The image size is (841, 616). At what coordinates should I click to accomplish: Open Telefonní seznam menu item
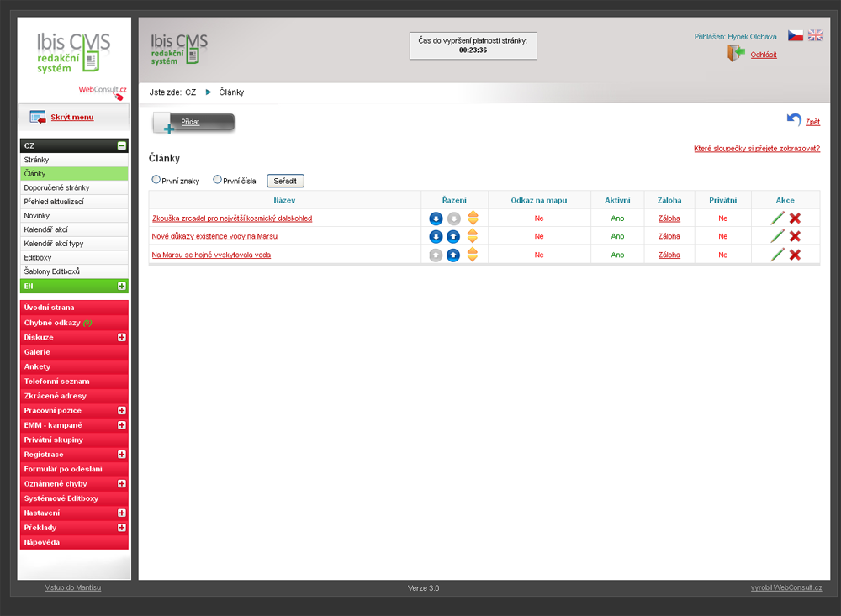coord(74,382)
